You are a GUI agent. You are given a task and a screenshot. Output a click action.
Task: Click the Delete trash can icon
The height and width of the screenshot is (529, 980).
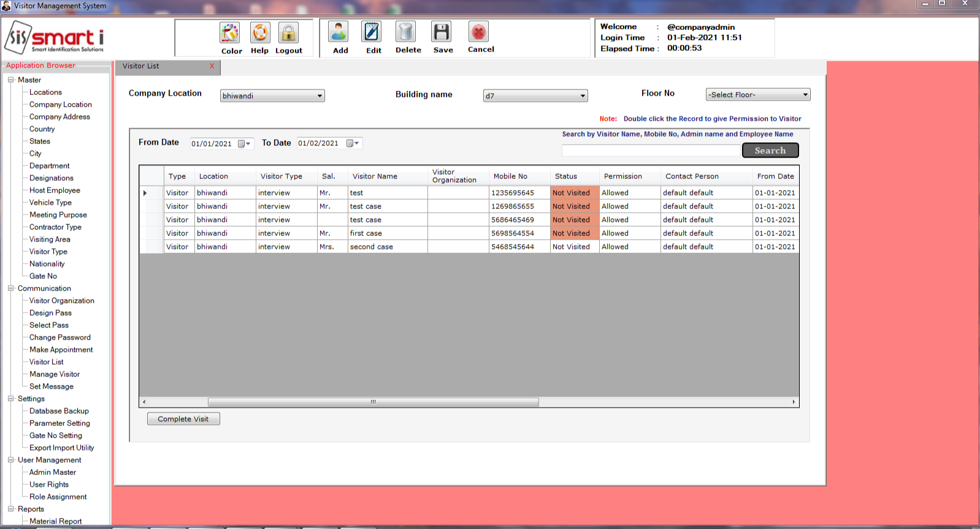point(406,32)
